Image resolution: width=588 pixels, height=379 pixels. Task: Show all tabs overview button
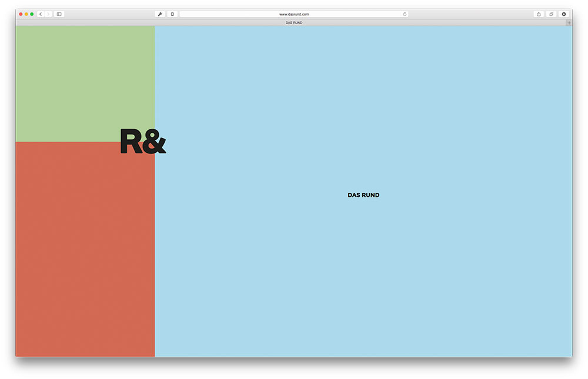(552, 14)
